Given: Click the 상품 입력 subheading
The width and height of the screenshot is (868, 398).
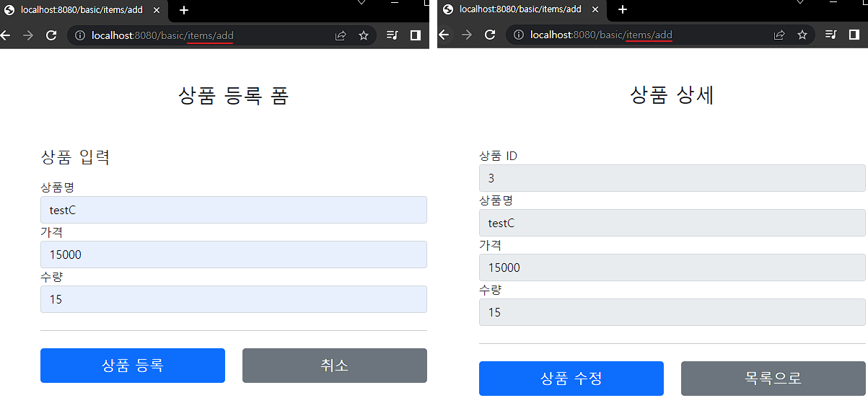Looking at the screenshot, I should click(76, 156).
